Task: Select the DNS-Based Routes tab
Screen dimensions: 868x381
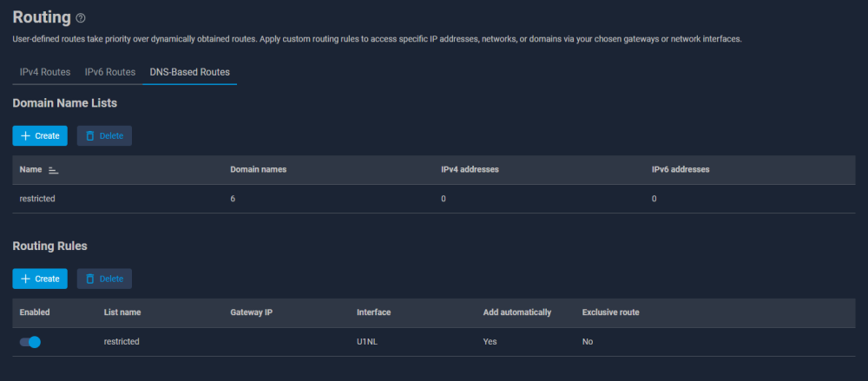Action: pos(190,72)
